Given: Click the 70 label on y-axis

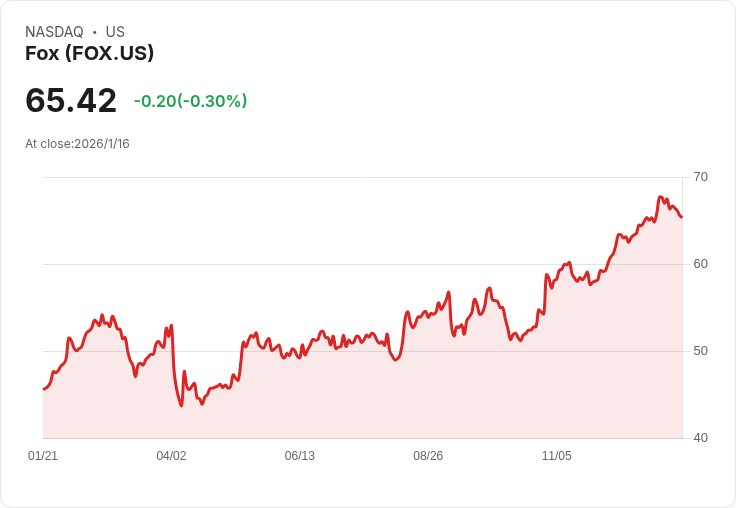Looking at the screenshot, I should [700, 177].
